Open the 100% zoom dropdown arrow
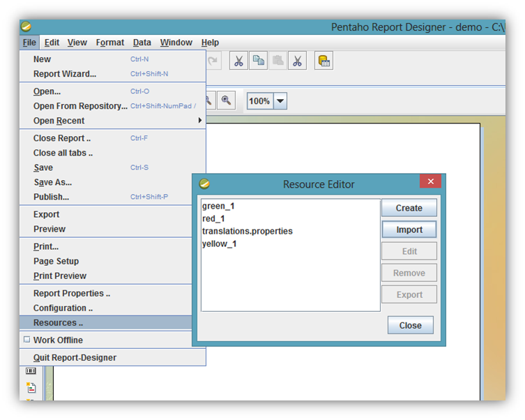 [280, 101]
